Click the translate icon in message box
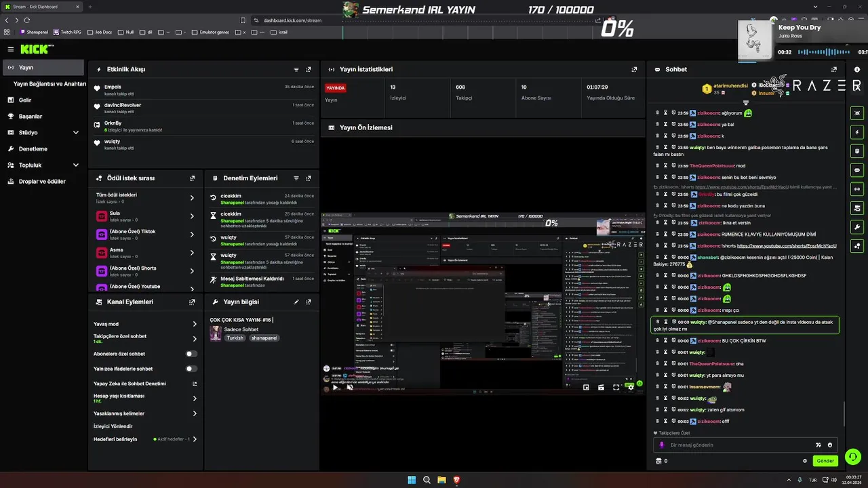868x488 pixels. click(x=818, y=445)
